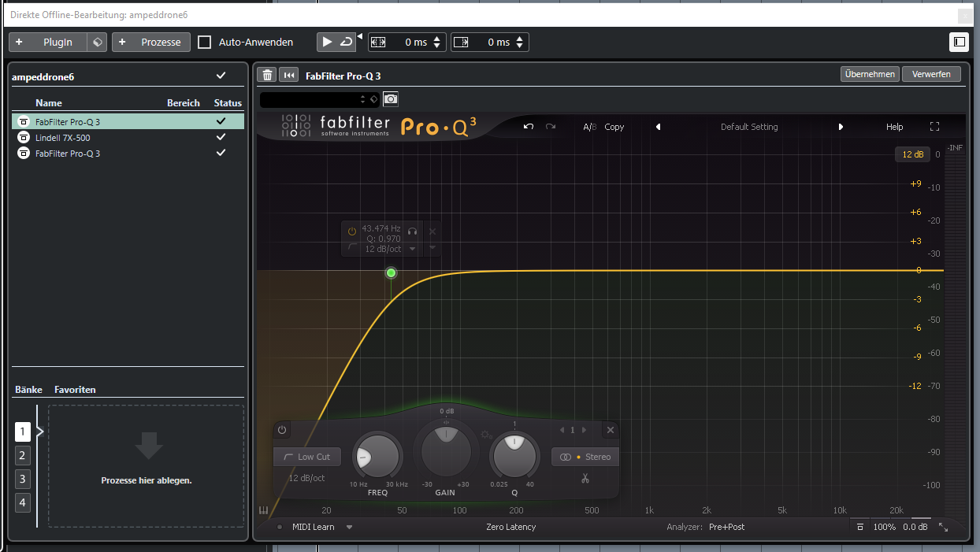Click the Q knob
The height and width of the screenshot is (552, 980).
(514, 457)
